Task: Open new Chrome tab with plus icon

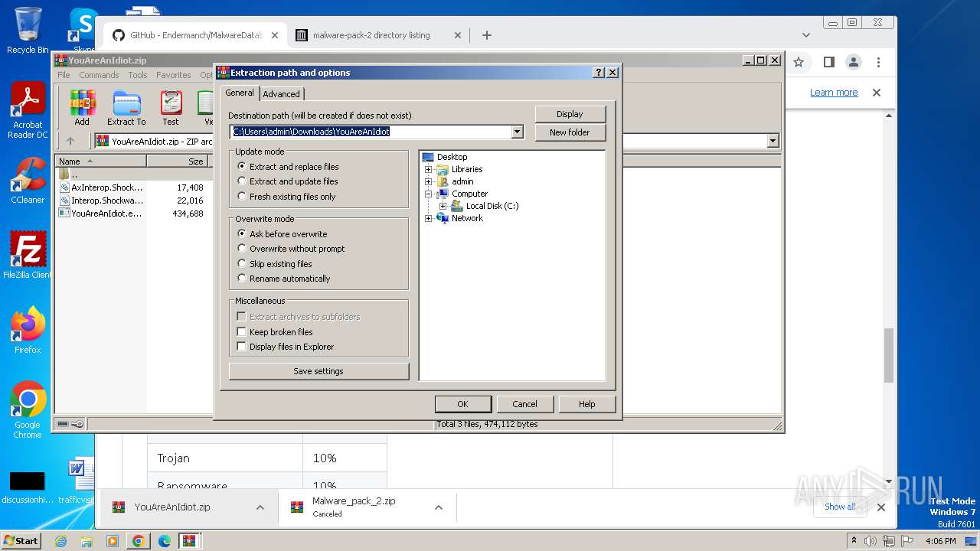Action: 486,35
